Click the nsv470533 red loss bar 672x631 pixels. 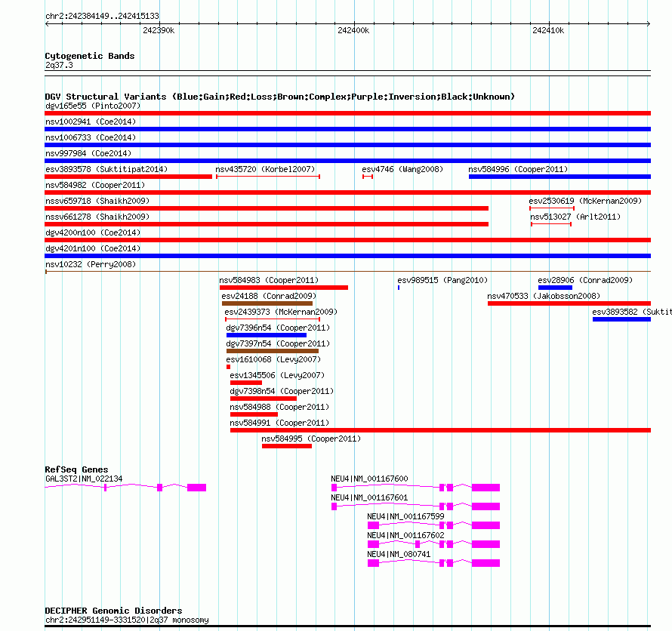(569, 303)
